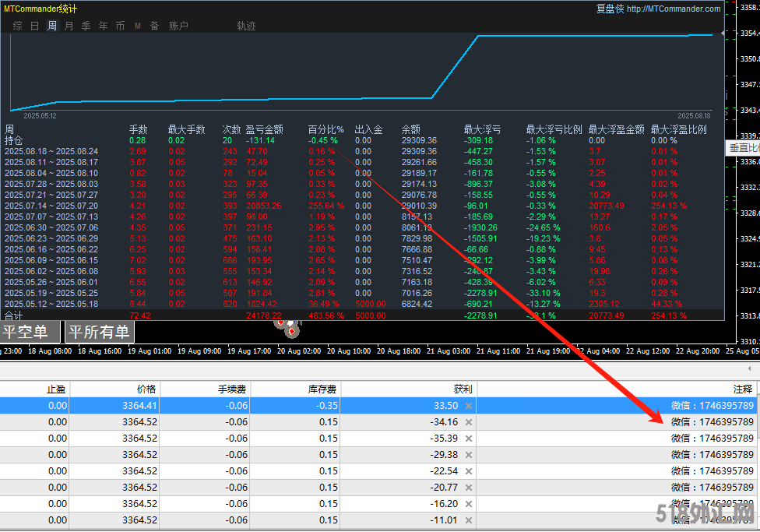760x532 pixels.
Task: Click the X beside -29.38 profit
Action: pos(468,455)
